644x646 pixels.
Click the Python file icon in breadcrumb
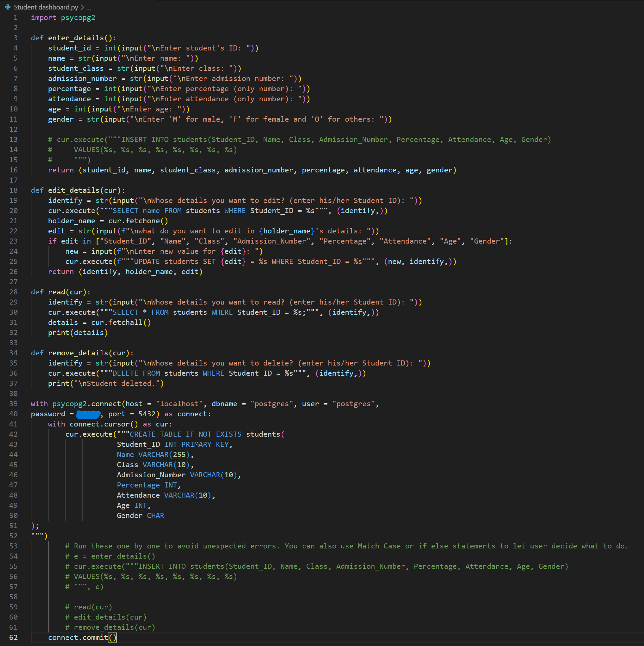[x=8, y=7]
